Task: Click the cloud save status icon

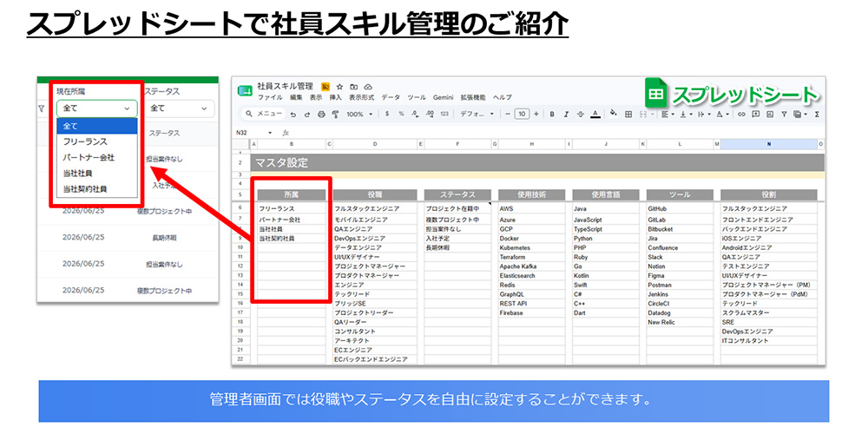Action: point(368,87)
